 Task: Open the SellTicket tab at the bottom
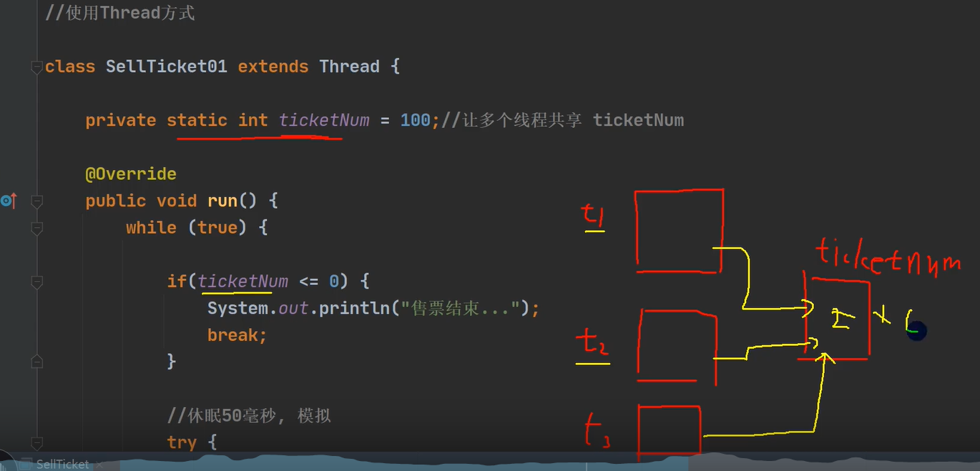click(62, 464)
